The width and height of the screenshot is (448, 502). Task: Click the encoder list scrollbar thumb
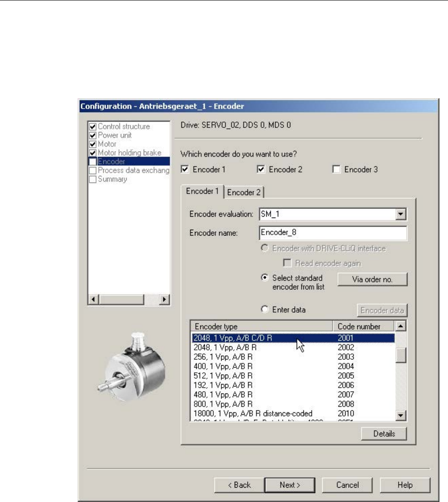coord(400,355)
